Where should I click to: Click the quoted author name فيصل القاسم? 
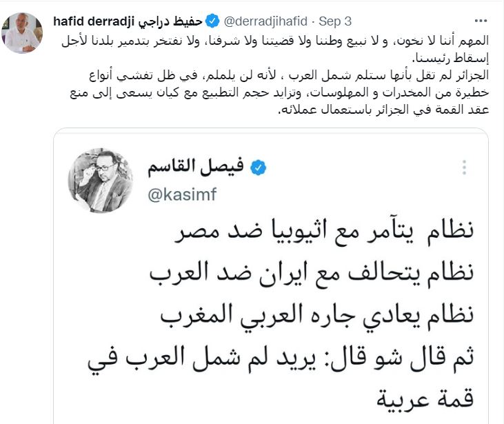click(195, 167)
